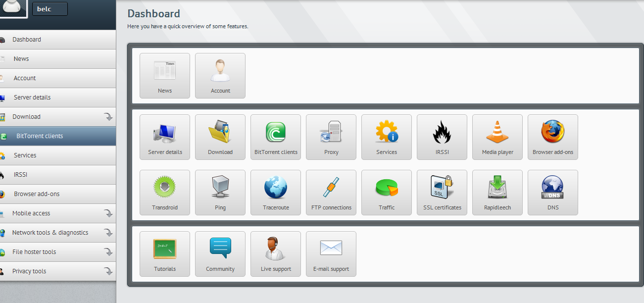Open the Traceroute globe tile
The height and width of the screenshot is (303, 644).
(276, 193)
